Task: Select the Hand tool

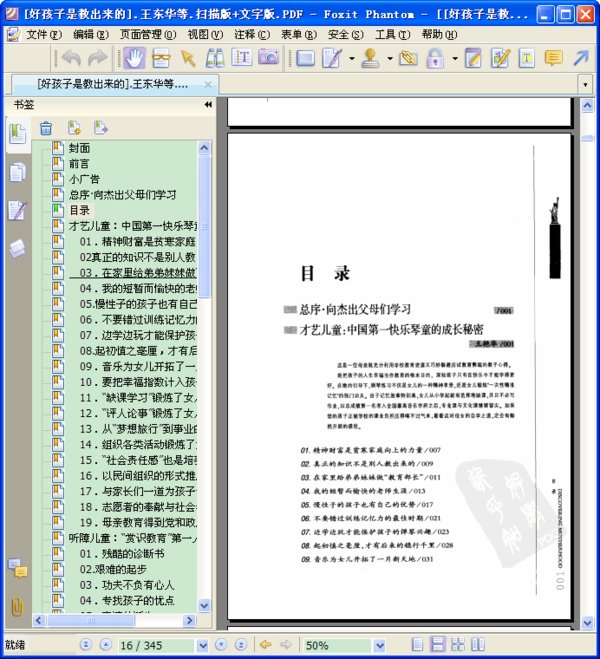Action: point(134,58)
